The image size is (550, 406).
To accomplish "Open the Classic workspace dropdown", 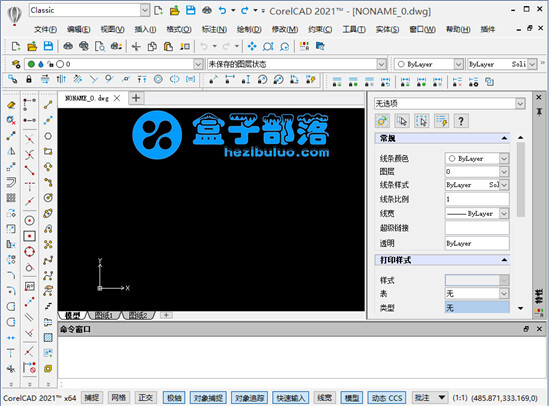I will (x=145, y=11).
